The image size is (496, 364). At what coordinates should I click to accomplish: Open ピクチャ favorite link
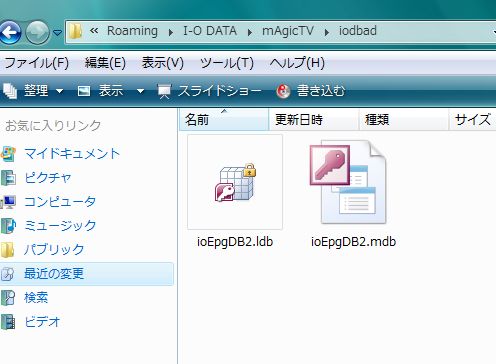48,177
